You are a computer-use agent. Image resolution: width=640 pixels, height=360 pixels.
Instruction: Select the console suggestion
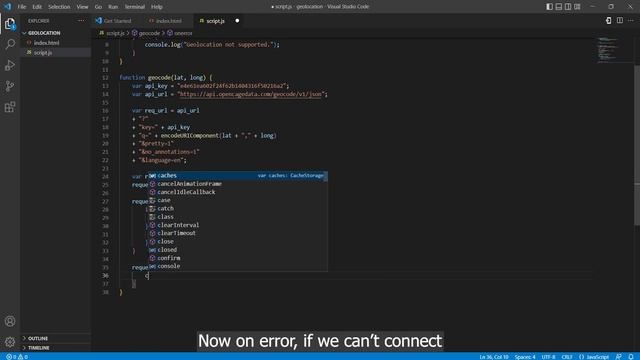[238, 266]
